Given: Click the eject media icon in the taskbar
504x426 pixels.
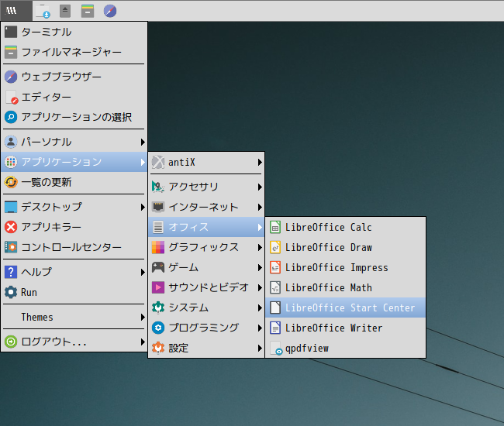Looking at the screenshot, I should [x=65, y=12].
